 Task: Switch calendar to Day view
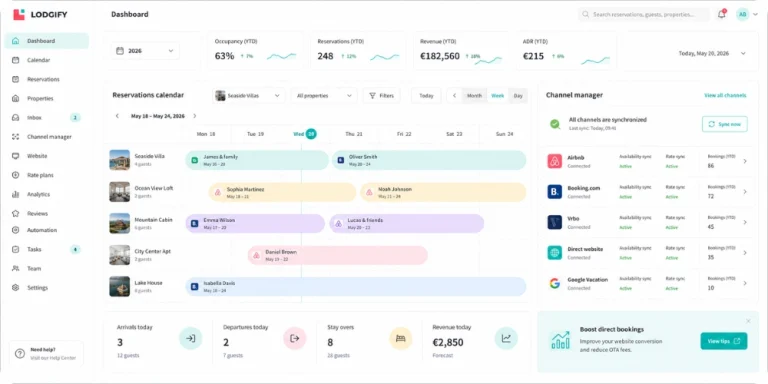click(518, 96)
